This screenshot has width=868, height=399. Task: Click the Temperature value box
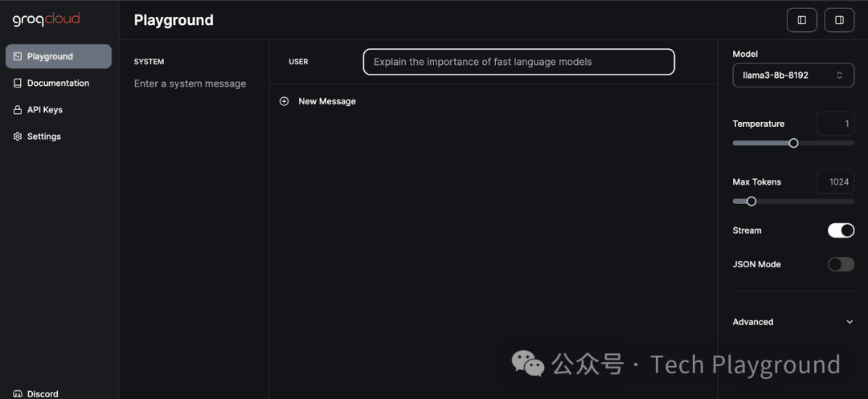835,124
